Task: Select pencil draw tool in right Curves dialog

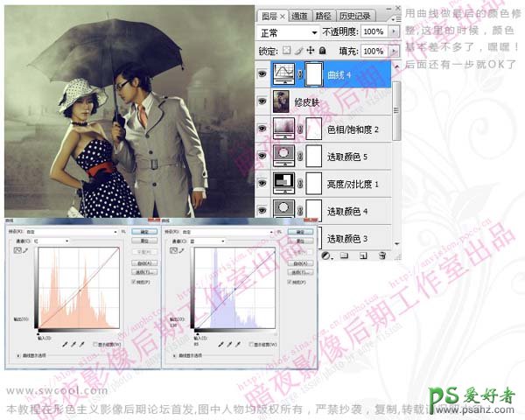Action: click(181, 250)
